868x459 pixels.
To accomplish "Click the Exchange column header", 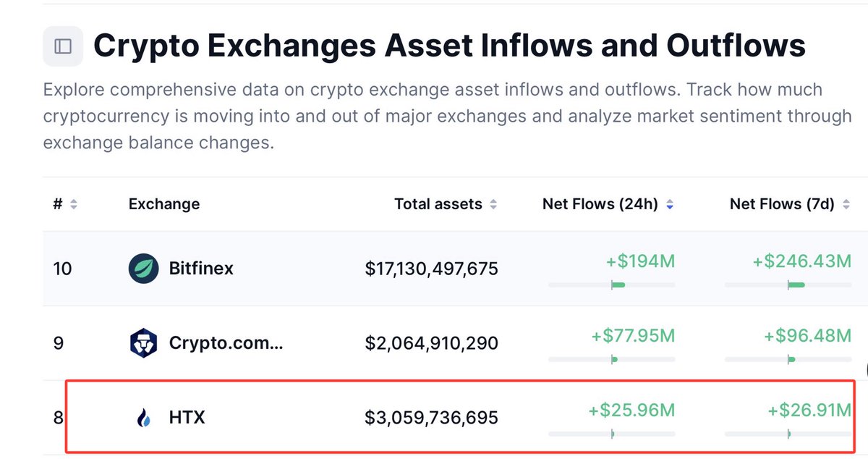I will 164,205.
